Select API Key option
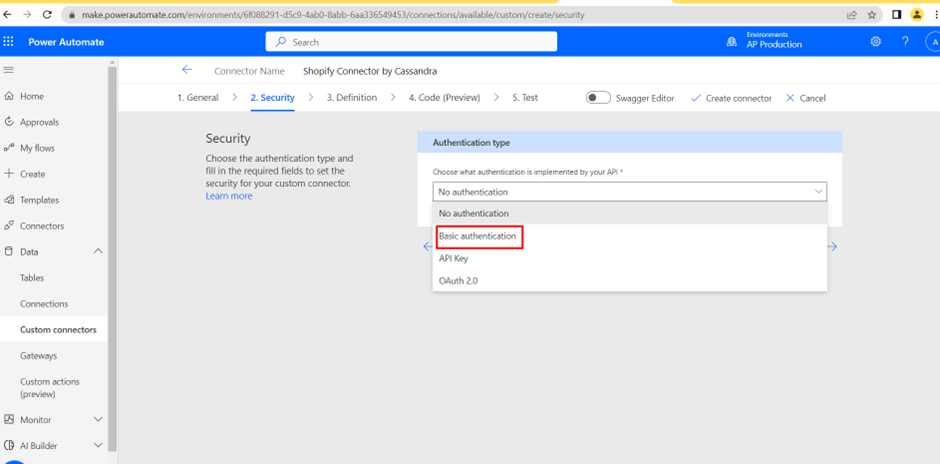 coord(629,258)
